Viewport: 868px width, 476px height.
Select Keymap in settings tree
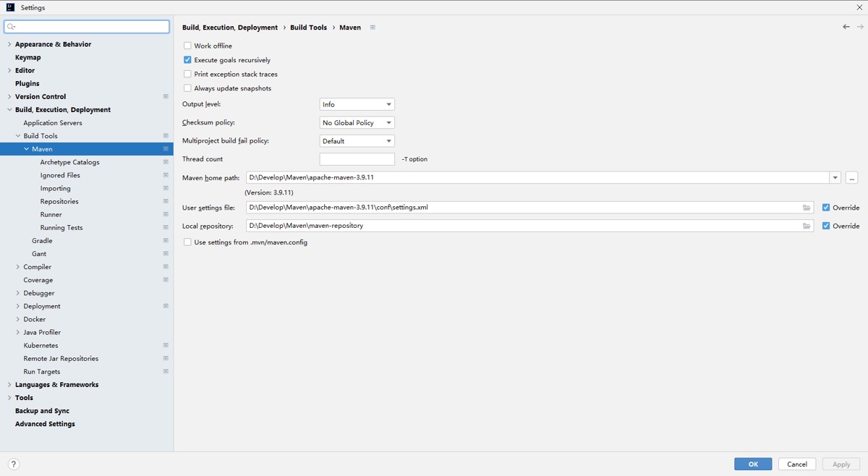[28, 57]
